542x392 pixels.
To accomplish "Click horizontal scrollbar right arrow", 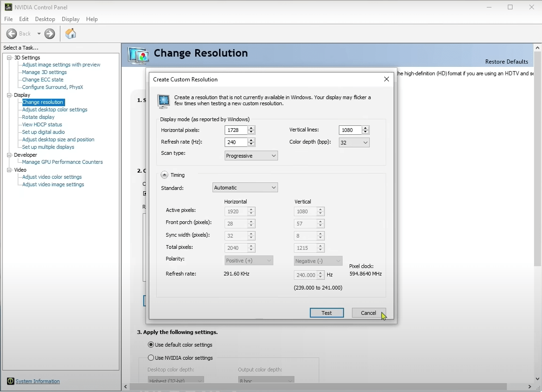I will click(x=529, y=386).
